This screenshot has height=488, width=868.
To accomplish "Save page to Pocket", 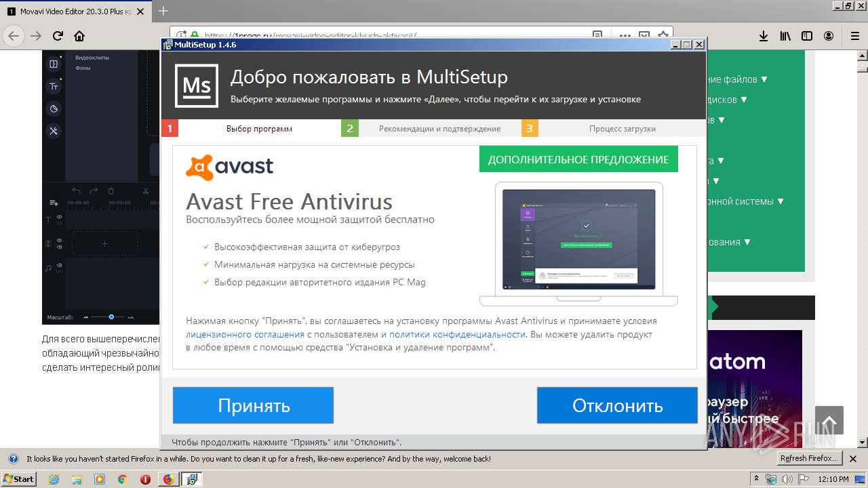I will click(x=644, y=36).
